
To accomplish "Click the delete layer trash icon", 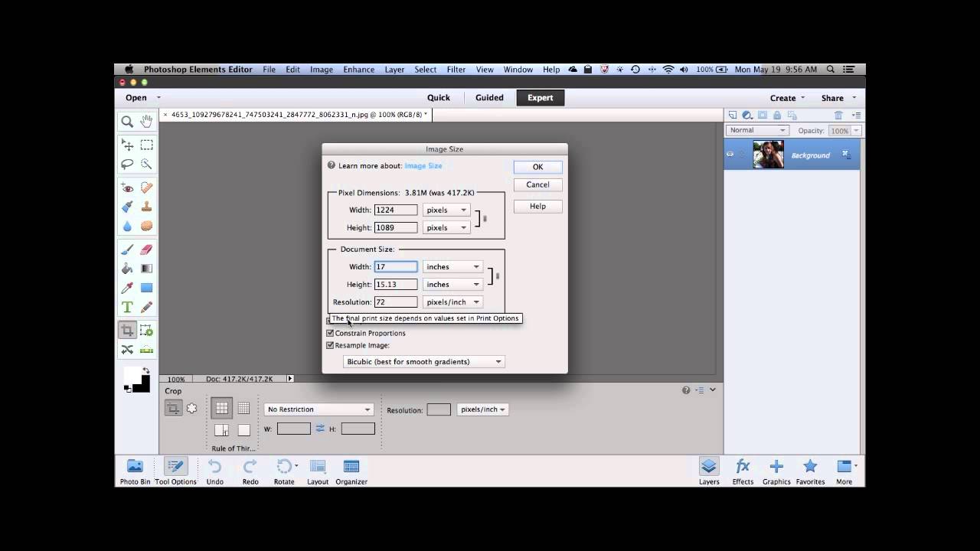I will coord(838,115).
